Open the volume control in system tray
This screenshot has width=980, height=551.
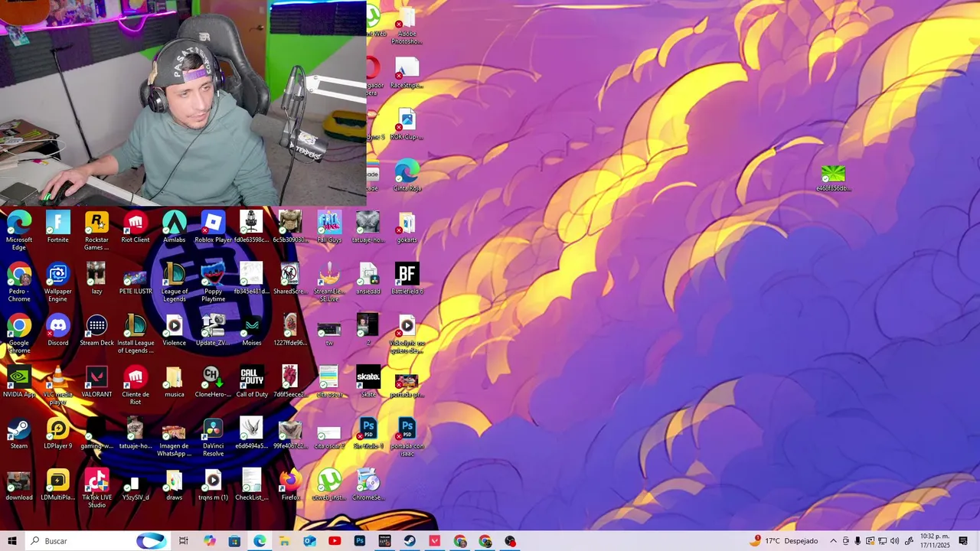[894, 541]
